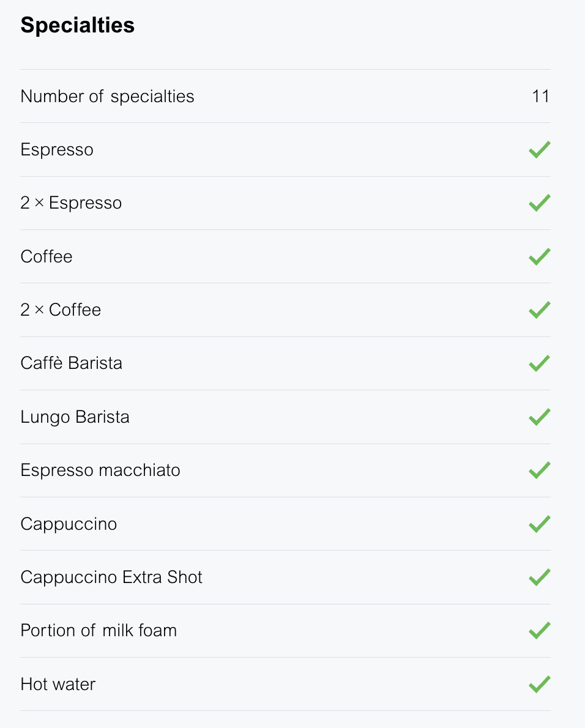The height and width of the screenshot is (728, 585).
Task: Select the Hot water row label
Action: tap(58, 684)
